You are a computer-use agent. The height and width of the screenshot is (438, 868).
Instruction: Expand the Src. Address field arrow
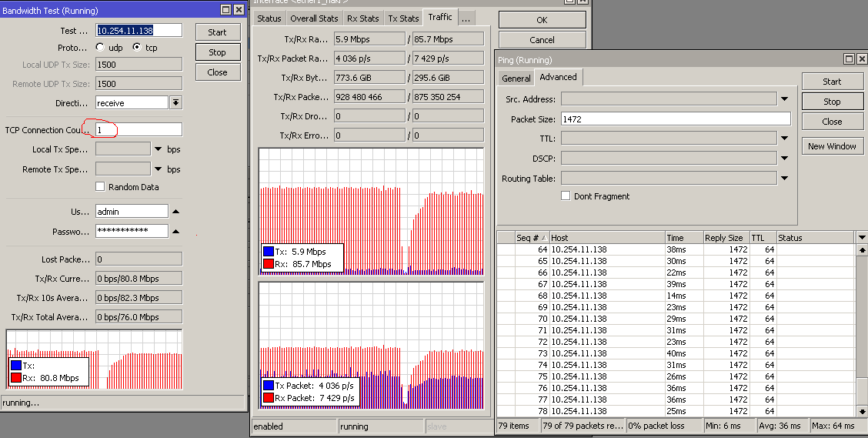coord(784,99)
